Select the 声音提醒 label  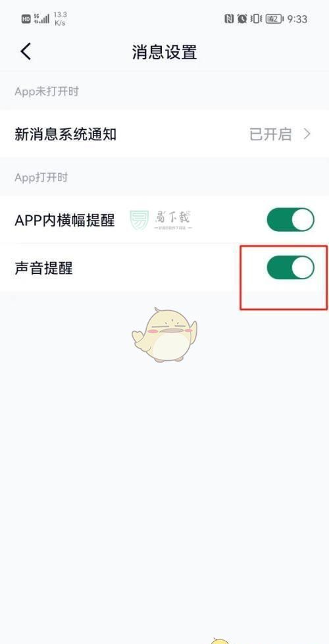point(44,268)
